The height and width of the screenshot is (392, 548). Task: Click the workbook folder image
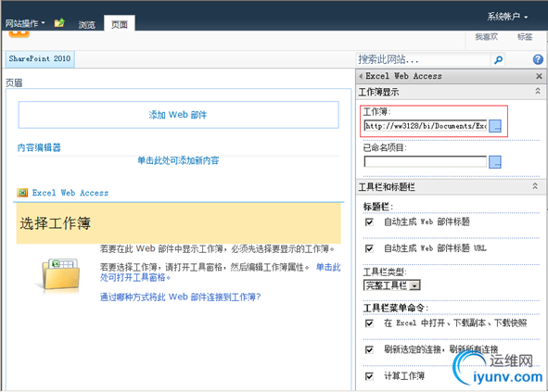click(60, 274)
